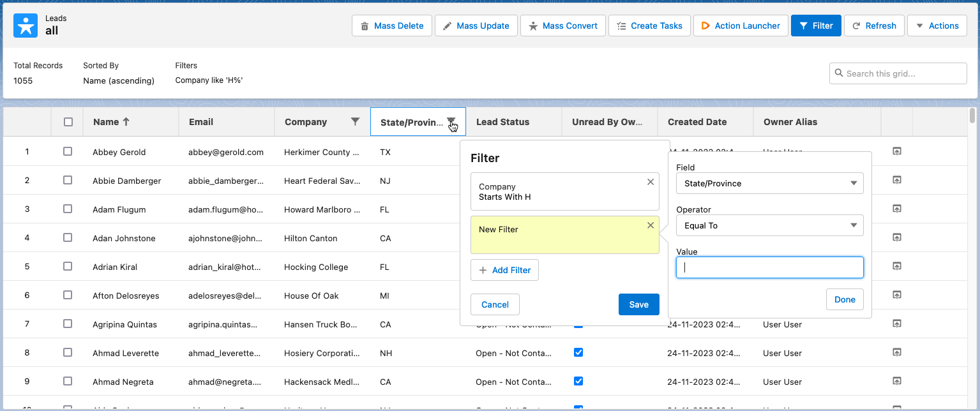
Task: Click the state NH for Ahmad Leverette
Action: (386, 353)
